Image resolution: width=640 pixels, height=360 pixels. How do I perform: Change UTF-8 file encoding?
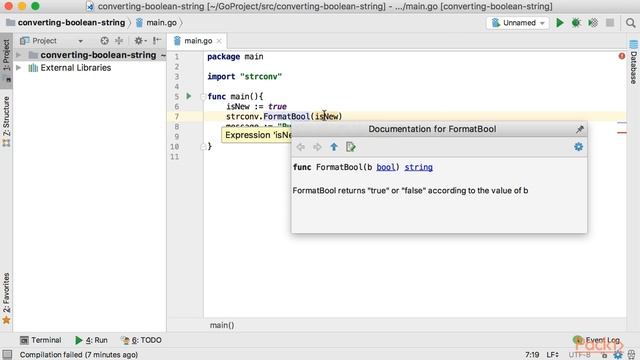pyautogui.click(x=579, y=355)
